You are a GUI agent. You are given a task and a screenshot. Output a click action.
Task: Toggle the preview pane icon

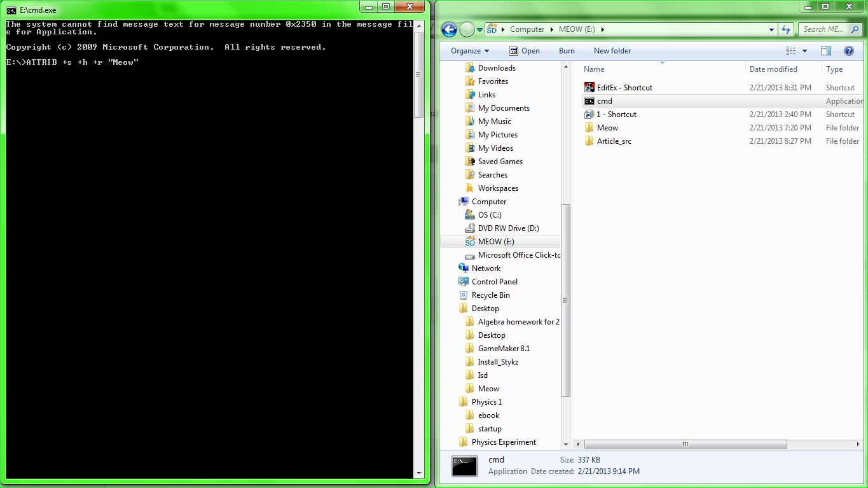pos(825,51)
